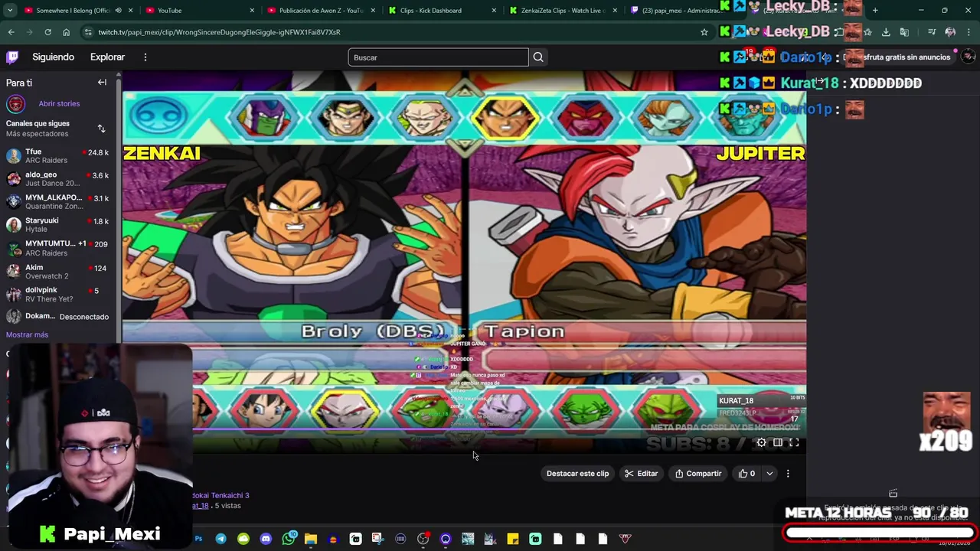Open the Siguiendo page
Viewport: 980px width, 551px height.
point(53,57)
